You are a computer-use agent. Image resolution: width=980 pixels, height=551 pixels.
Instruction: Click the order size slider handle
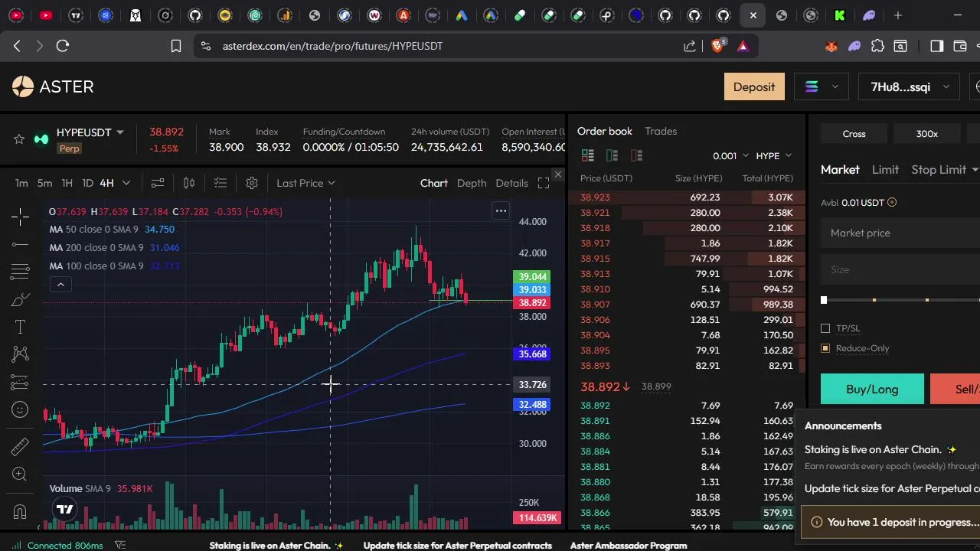pyautogui.click(x=824, y=300)
